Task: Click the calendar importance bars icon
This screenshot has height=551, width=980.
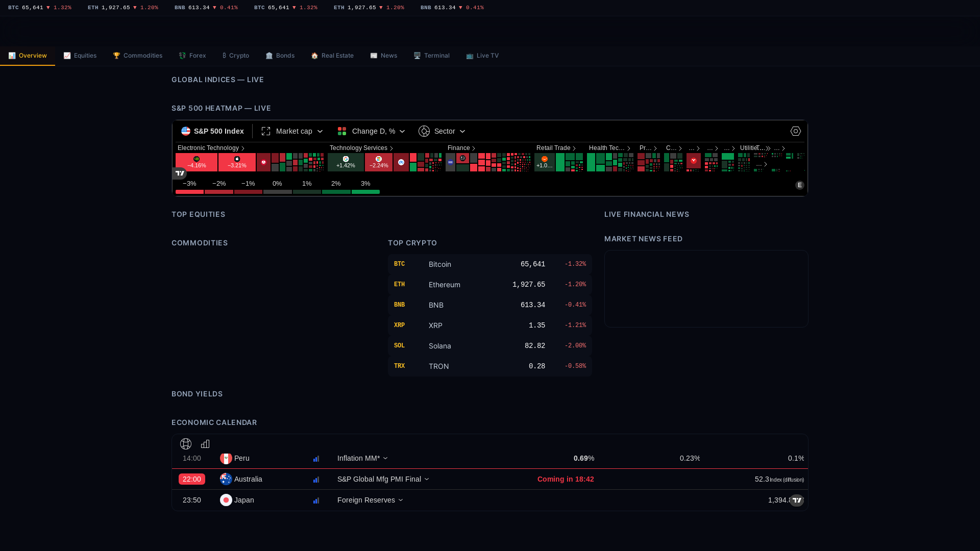Action: coord(205,444)
